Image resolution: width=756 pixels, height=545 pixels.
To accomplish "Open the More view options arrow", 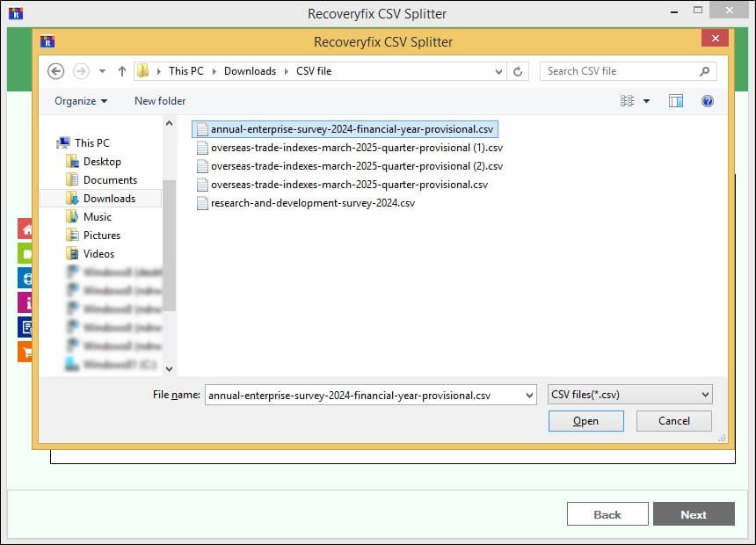I will coord(646,101).
